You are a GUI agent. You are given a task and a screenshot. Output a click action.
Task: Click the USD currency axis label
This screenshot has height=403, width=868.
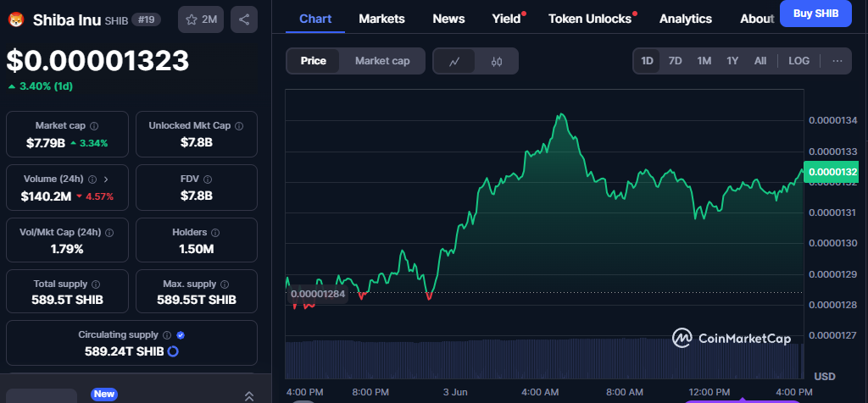(824, 377)
